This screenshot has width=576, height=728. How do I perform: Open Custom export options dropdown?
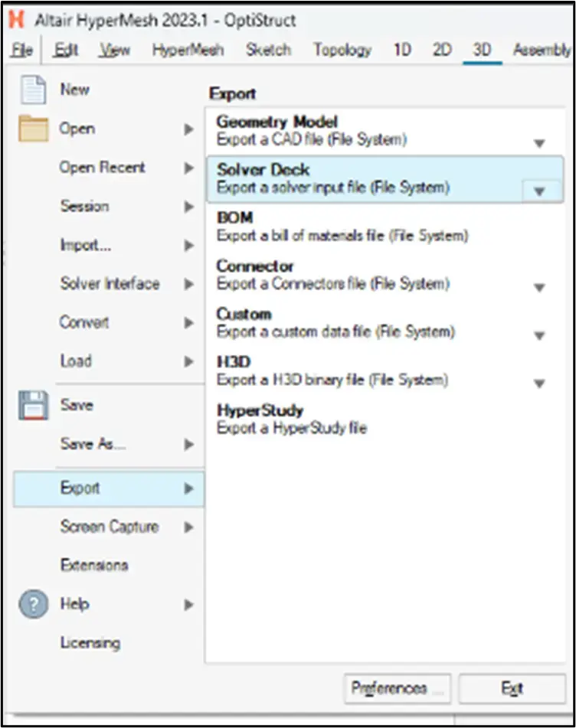pos(539,336)
